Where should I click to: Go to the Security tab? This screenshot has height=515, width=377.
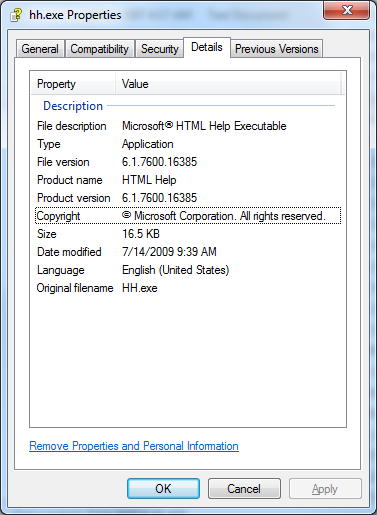point(160,49)
